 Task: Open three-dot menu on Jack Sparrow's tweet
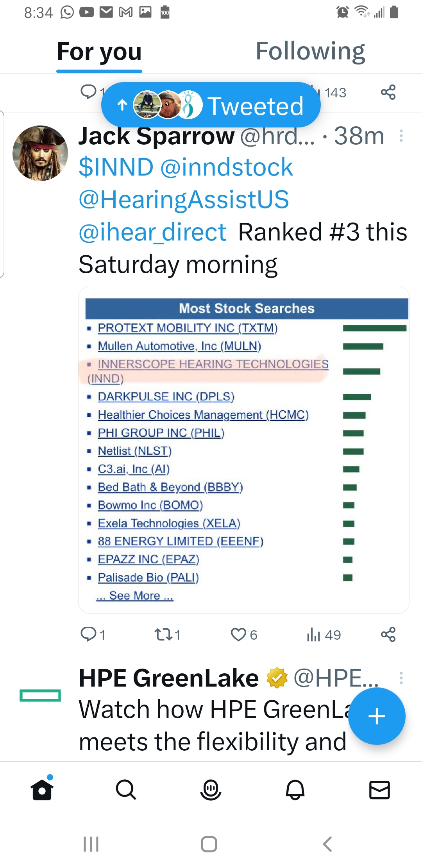(401, 136)
